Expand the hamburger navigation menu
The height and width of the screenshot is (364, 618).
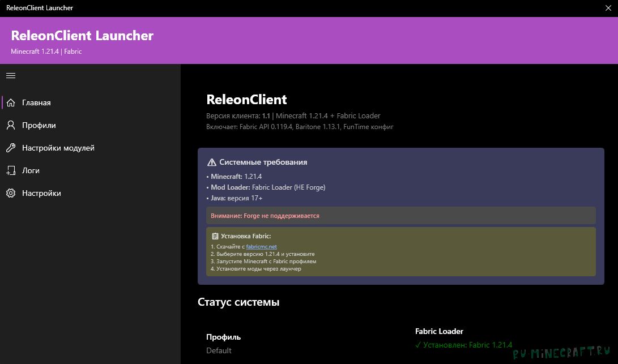10,75
